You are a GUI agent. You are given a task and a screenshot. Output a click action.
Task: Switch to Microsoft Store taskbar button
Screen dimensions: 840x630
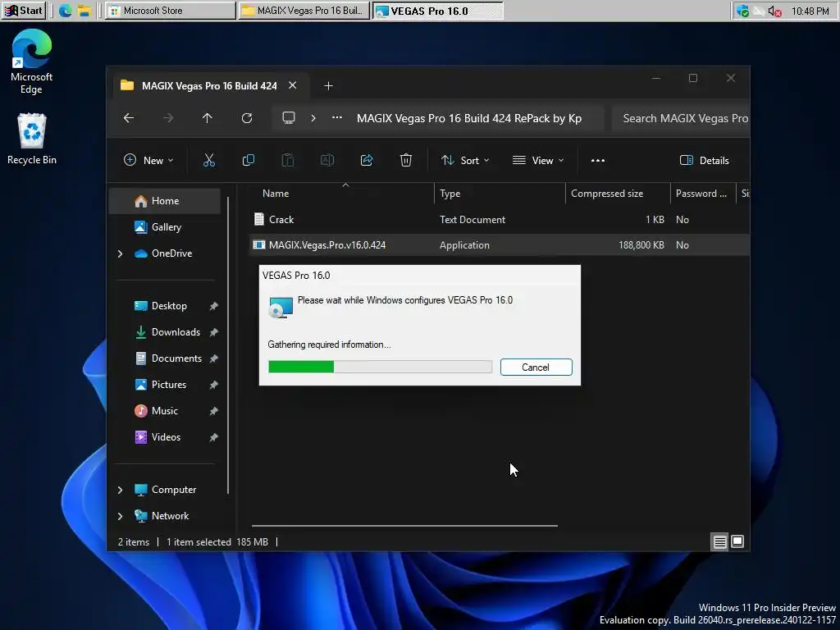tap(171, 11)
